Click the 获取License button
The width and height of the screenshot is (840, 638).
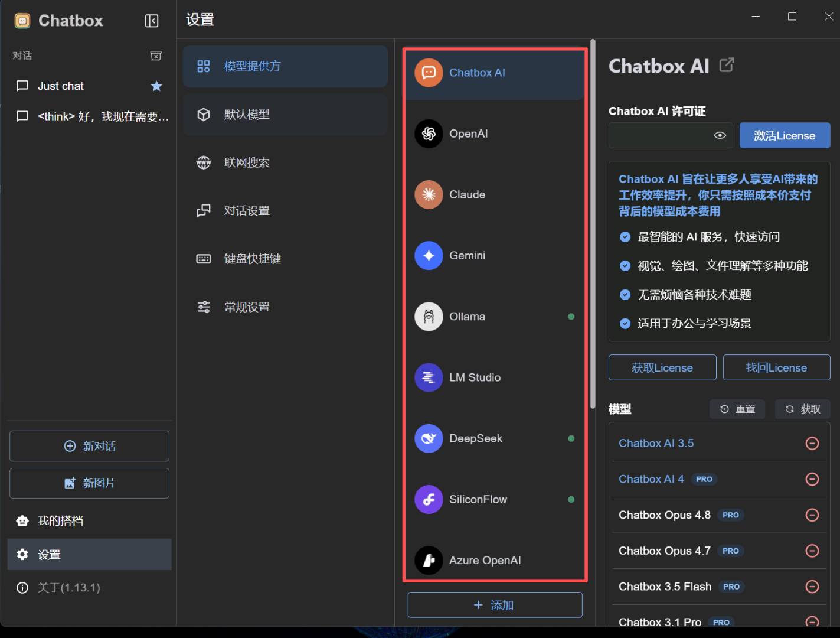(662, 367)
